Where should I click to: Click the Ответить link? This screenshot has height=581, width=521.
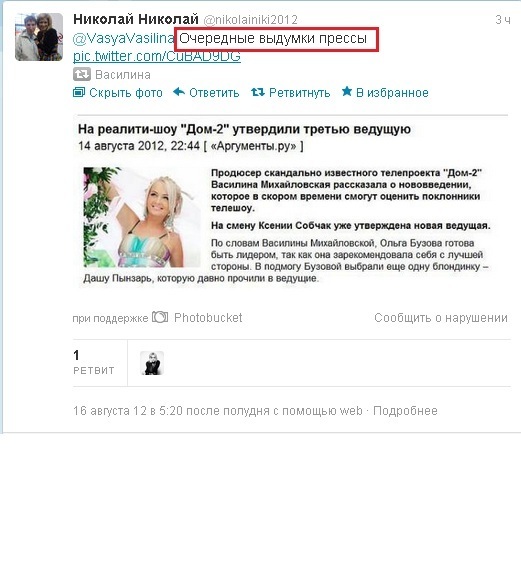[x=214, y=93]
